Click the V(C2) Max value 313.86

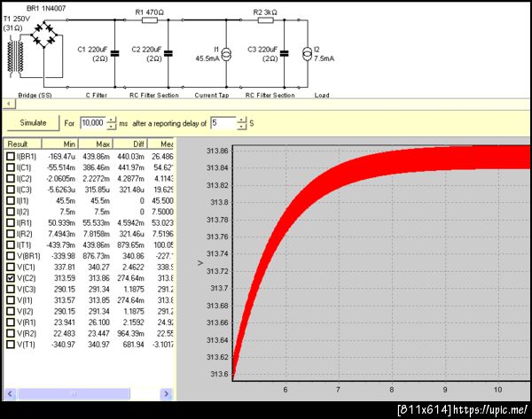(x=98, y=278)
